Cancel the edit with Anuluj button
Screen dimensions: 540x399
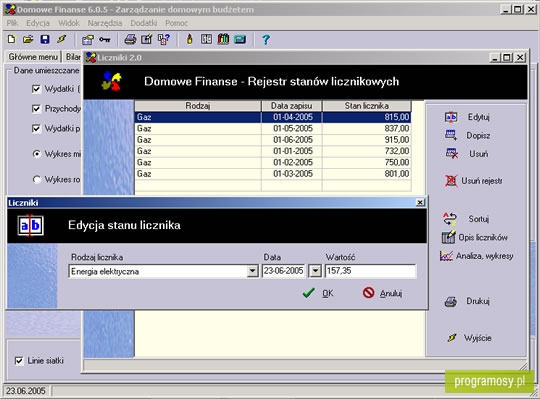click(382, 293)
